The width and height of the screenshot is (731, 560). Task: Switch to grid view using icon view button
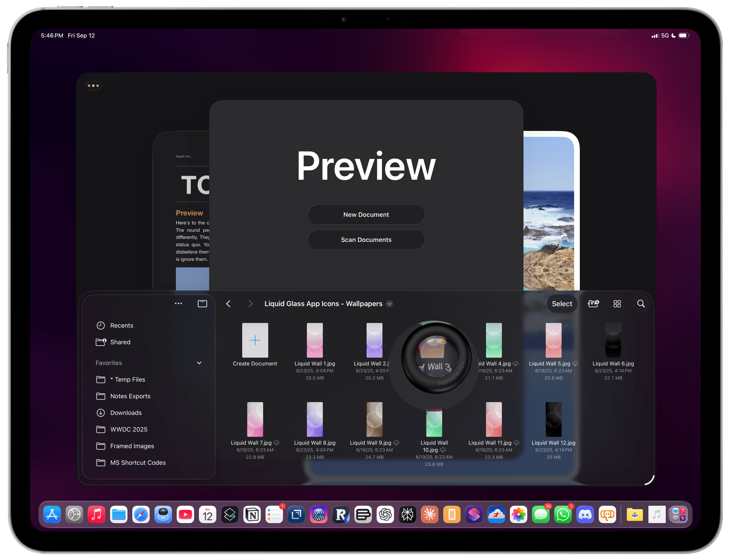tap(617, 304)
